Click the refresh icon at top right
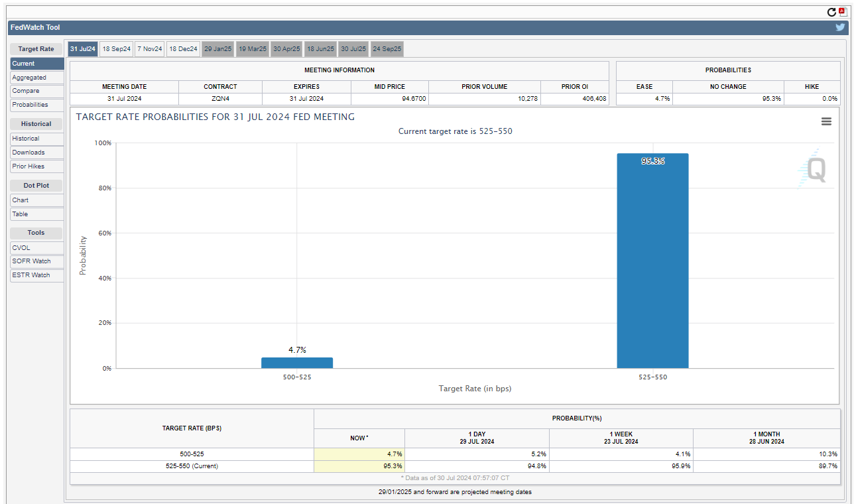This screenshot has height=504, width=854. 831,12
